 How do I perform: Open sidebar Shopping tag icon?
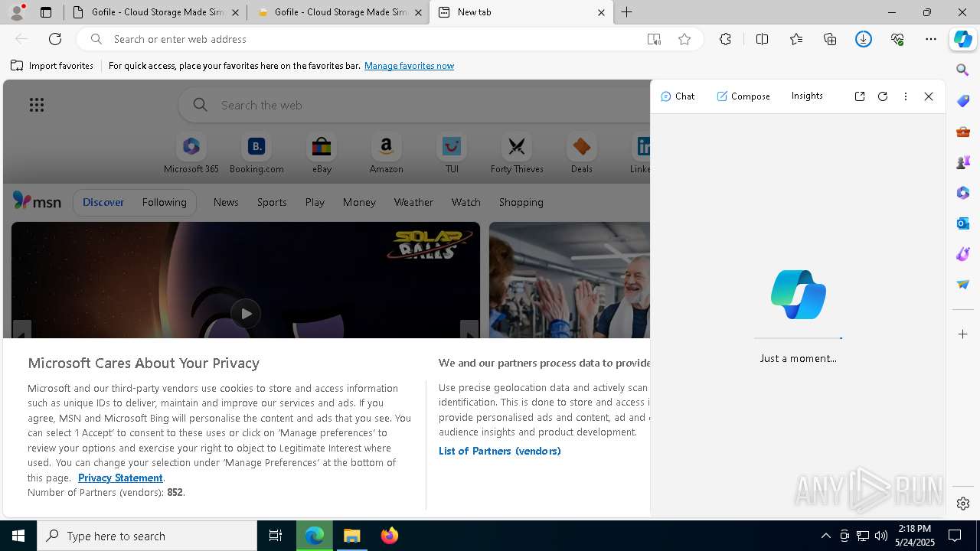coord(963,101)
